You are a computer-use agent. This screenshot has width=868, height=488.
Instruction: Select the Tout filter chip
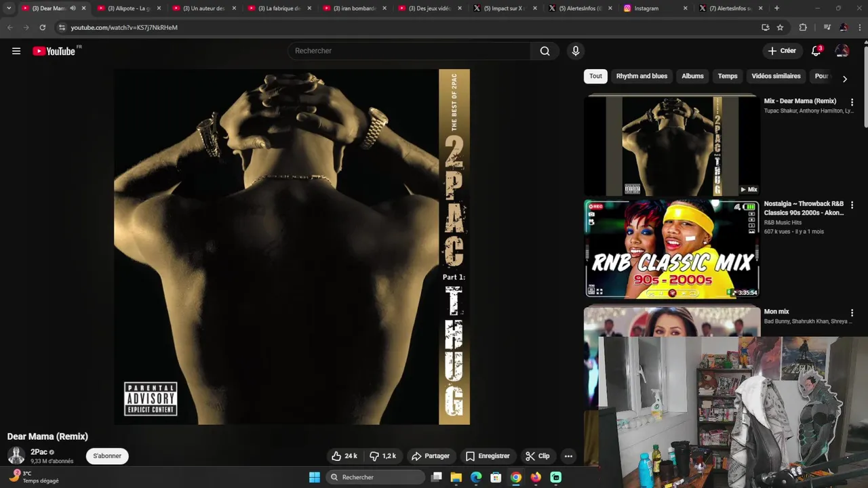tap(595, 76)
